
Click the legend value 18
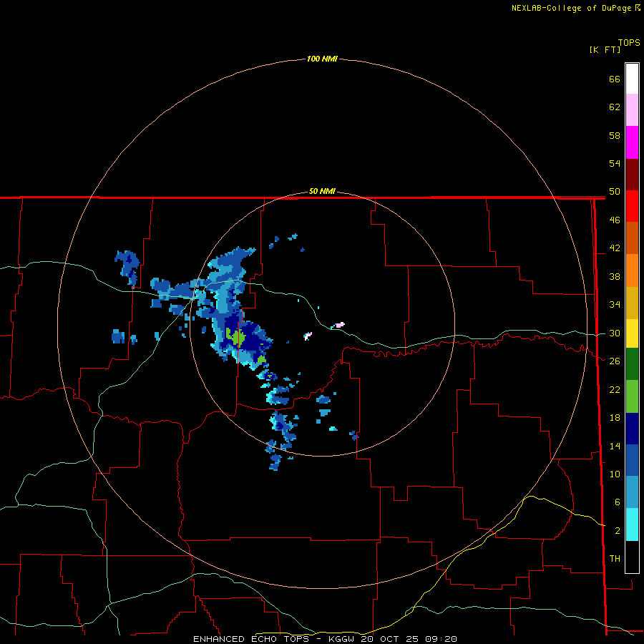click(615, 418)
